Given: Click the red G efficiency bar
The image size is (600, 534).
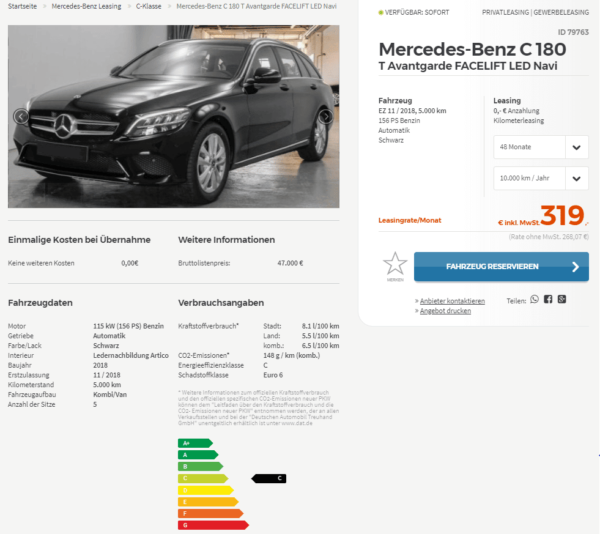Looking at the screenshot, I should coord(213,525).
